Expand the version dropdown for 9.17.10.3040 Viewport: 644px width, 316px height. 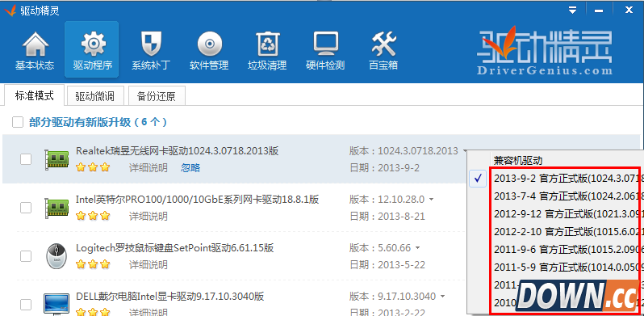pos(443,297)
